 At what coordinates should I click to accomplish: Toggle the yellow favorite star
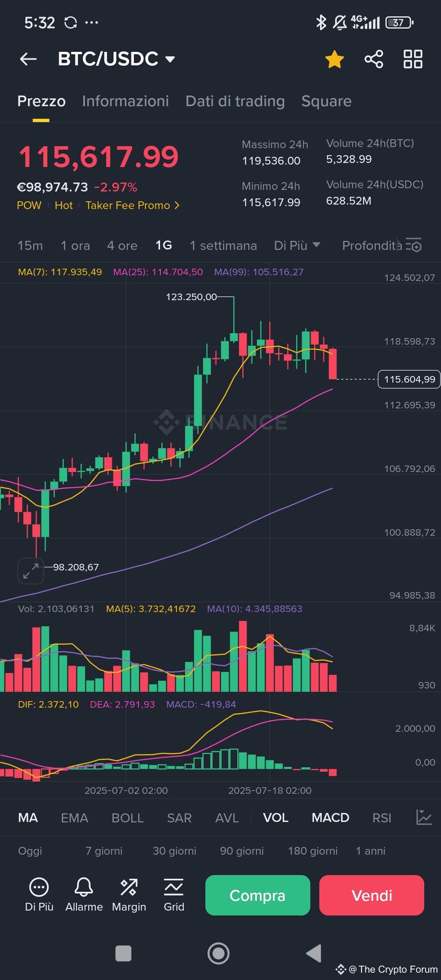click(334, 59)
